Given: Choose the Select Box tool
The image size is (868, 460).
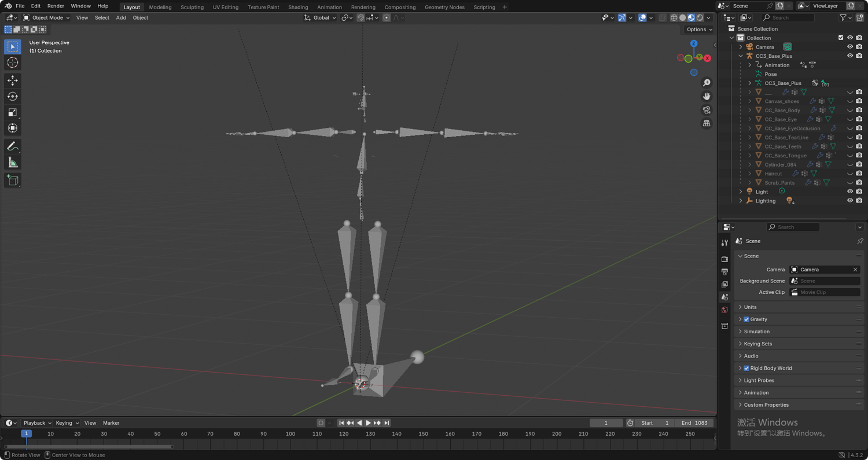Looking at the screenshot, I should coord(13,46).
